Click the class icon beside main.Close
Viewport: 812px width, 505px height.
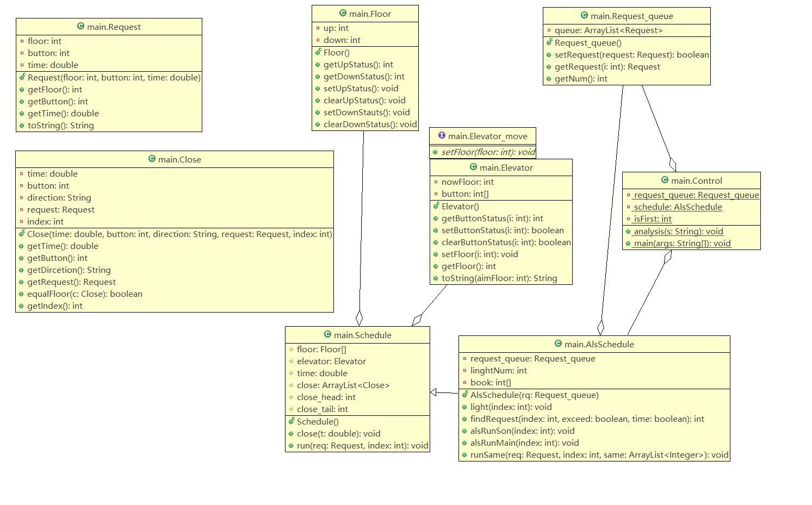[x=152, y=159]
